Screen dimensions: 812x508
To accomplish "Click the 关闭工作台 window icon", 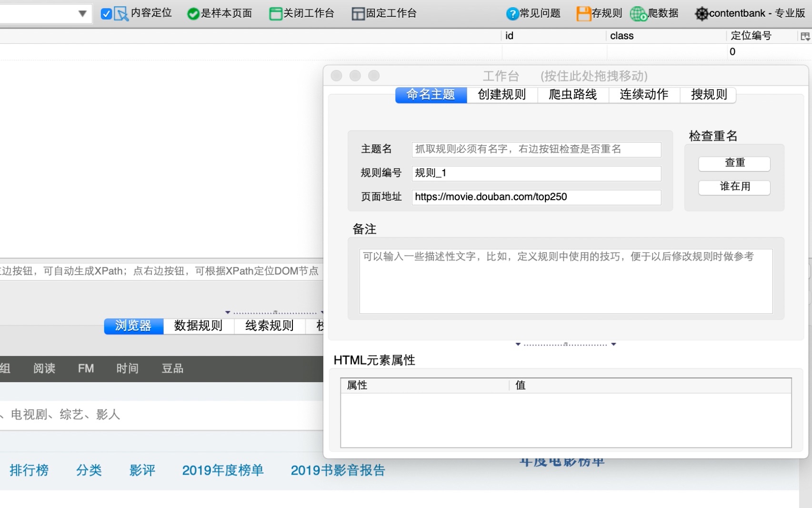I will [x=276, y=14].
